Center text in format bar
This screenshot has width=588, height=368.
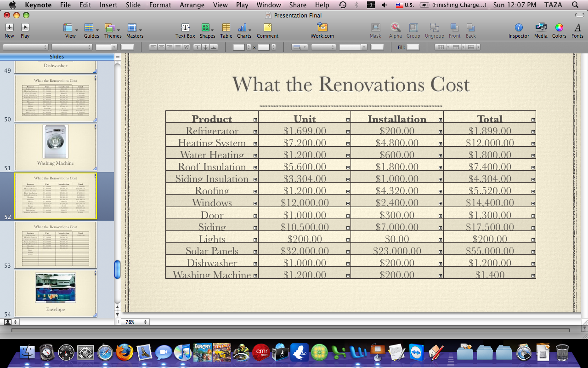[161, 47]
